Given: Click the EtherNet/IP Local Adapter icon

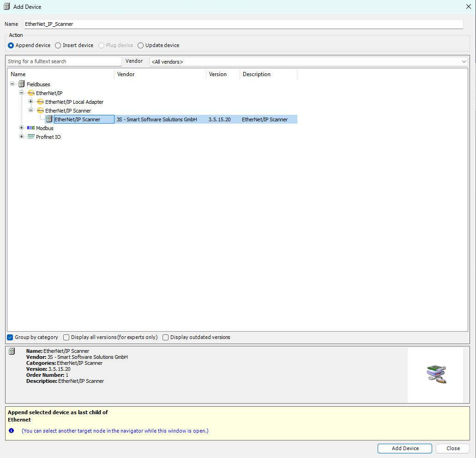Looking at the screenshot, I should point(40,101).
